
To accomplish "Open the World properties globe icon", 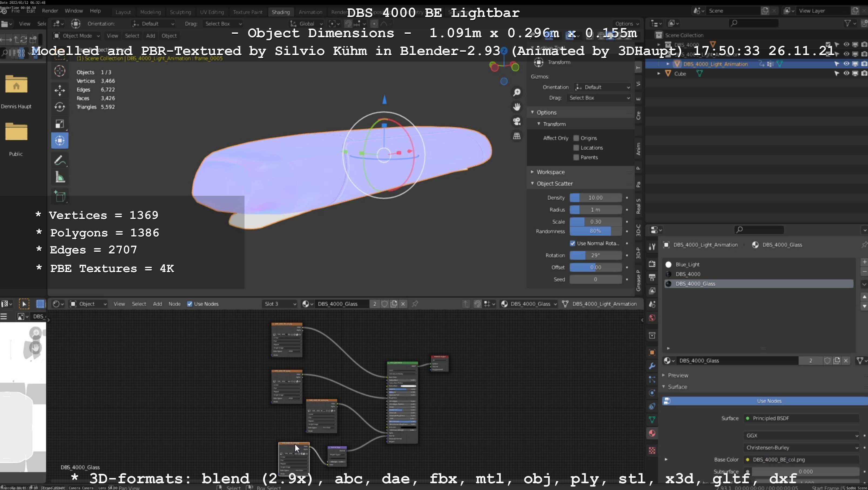I will (652, 318).
